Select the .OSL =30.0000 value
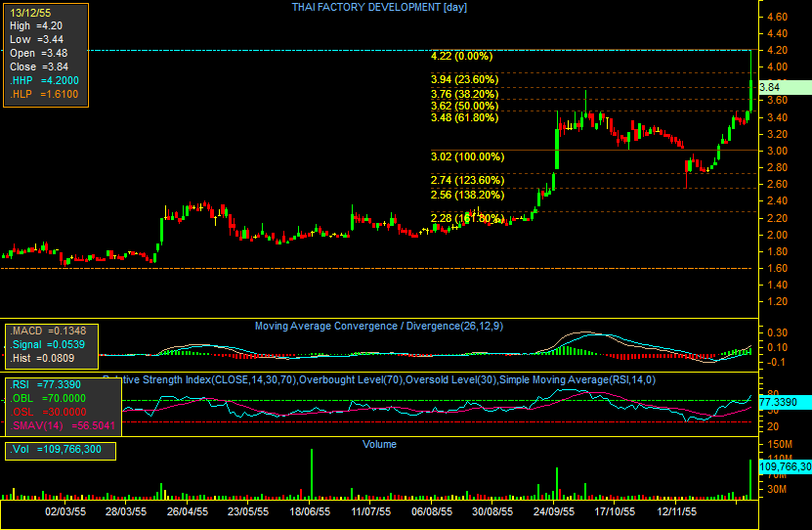The width and height of the screenshot is (812, 530). click(x=48, y=412)
